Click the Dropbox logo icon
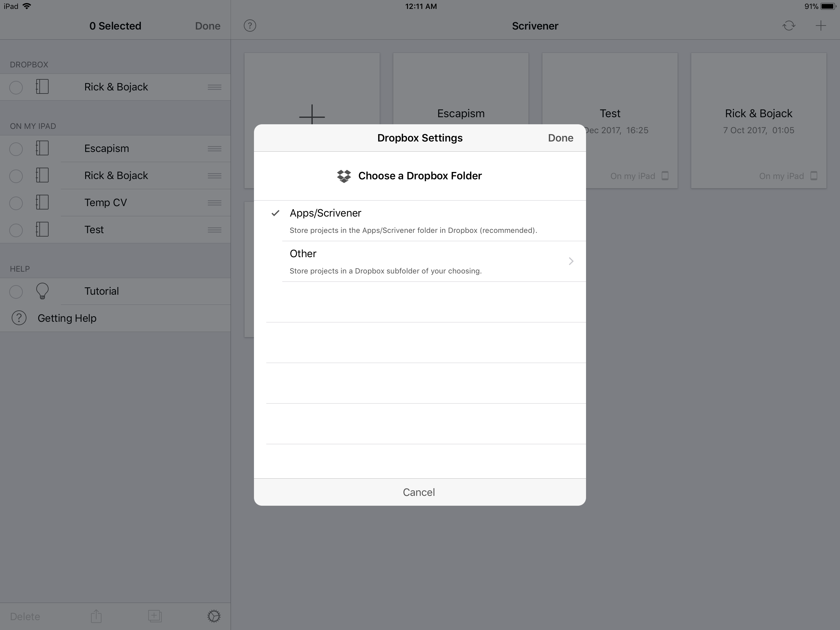This screenshot has height=630, width=840. [344, 176]
